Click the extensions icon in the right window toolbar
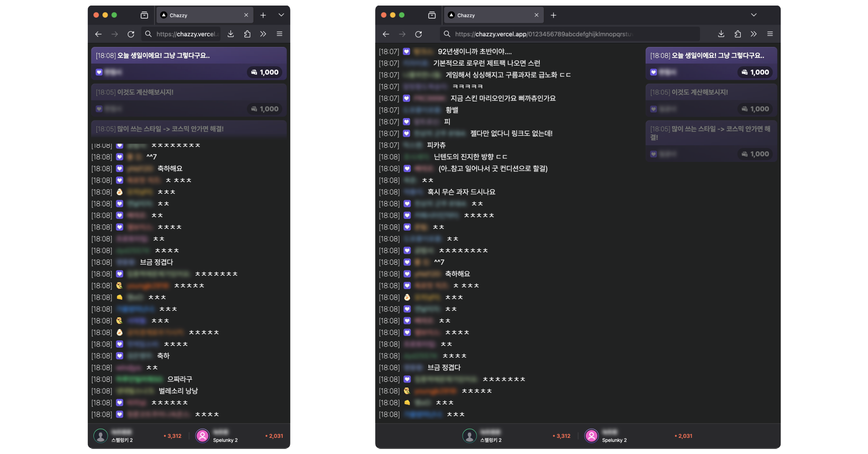Image resolution: width=868 pixels, height=454 pixels. coord(738,34)
